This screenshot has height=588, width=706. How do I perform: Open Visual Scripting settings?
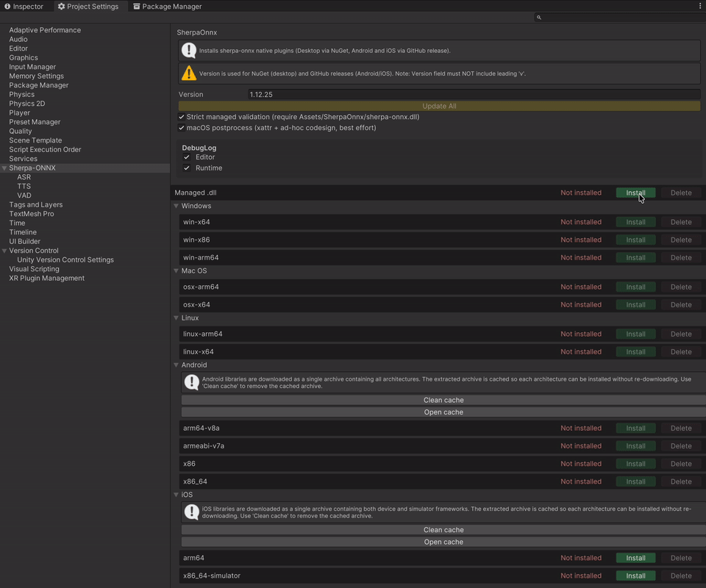click(35, 269)
